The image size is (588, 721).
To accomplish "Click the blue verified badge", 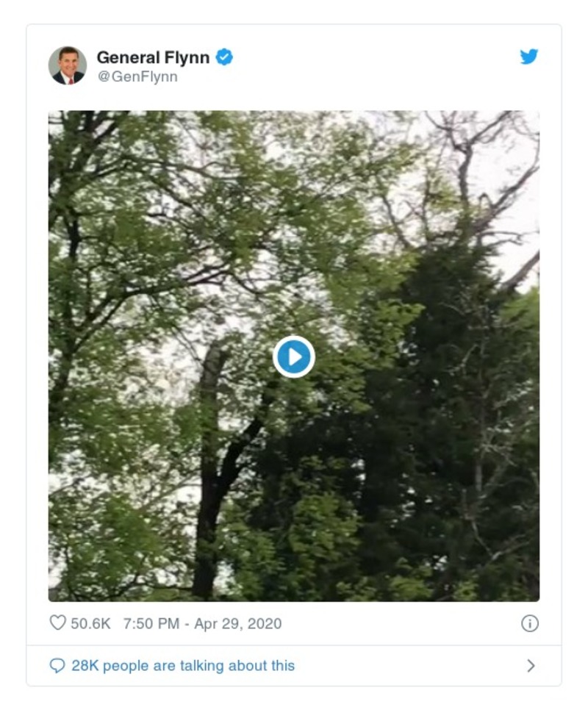I will 224,57.
